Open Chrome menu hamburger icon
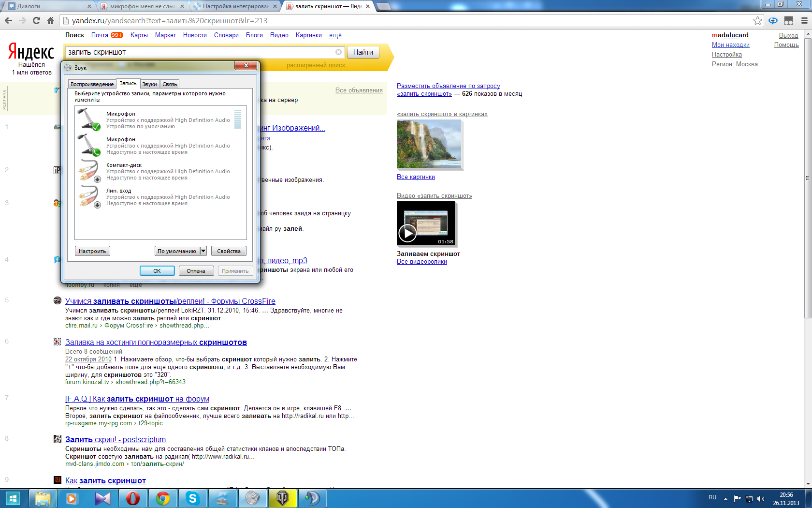This screenshot has width=812, height=508. point(804,20)
